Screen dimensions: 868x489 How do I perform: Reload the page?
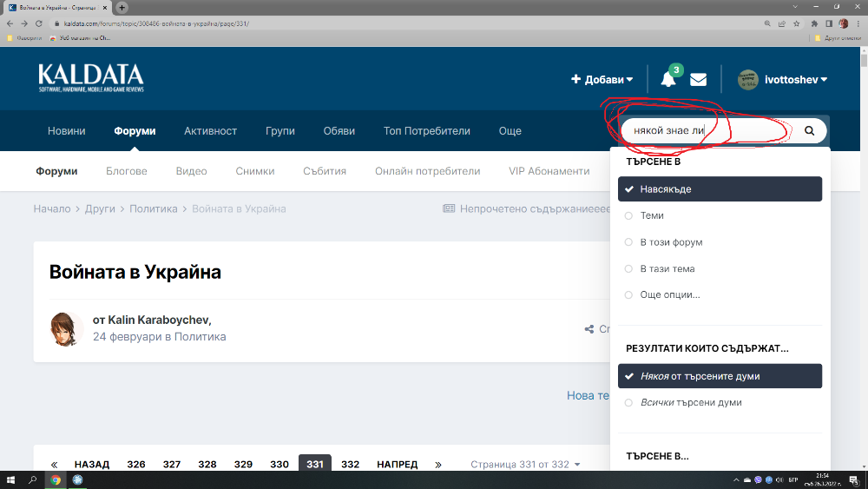[x=39, y=23]
